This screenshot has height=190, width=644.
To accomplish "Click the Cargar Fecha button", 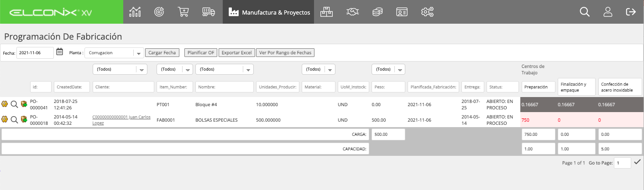I will pyautogui.click(x=162, y=53).
